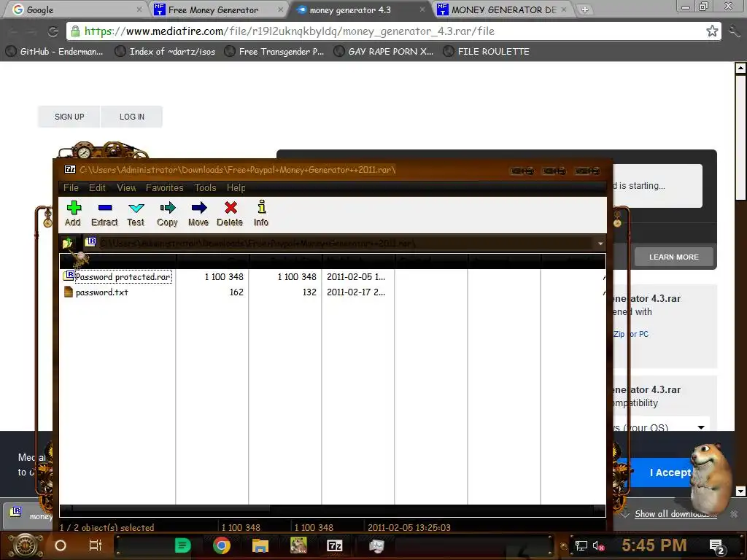This screenshot has width=747, height=560.
Task: Click the Add toolbar icon in 7-Zip
Action: point(74,208)
